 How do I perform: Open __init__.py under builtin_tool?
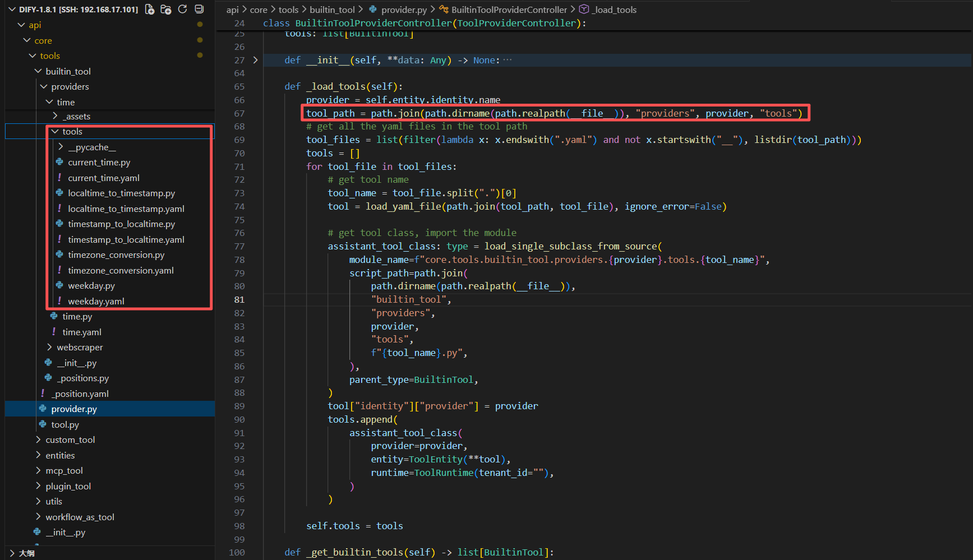pos(76,363)
